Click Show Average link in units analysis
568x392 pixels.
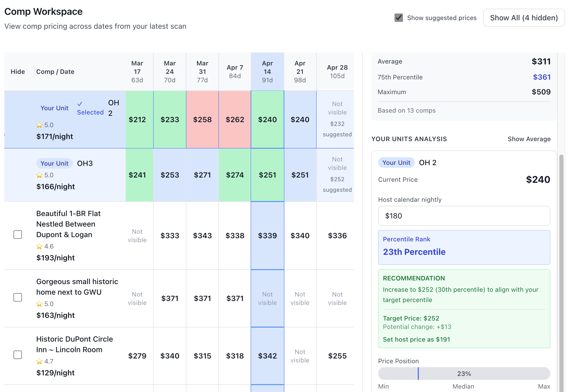pyautogui.click(x=529, y=139)
